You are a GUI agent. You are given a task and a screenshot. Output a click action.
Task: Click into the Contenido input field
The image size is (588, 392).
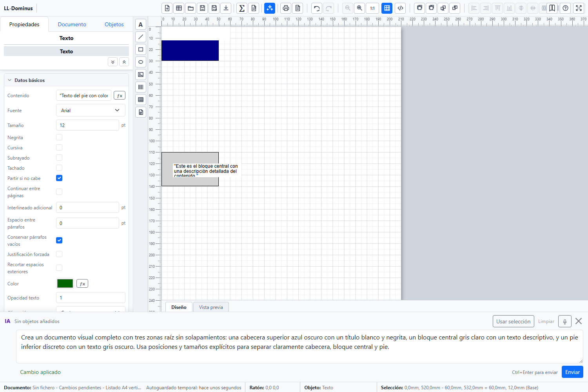click(x=83, y=95)
